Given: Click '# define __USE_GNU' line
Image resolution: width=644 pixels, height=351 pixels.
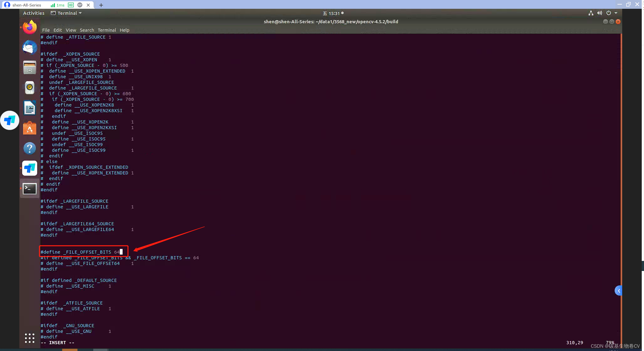Looking at the screenshot, I should [76, 331].
